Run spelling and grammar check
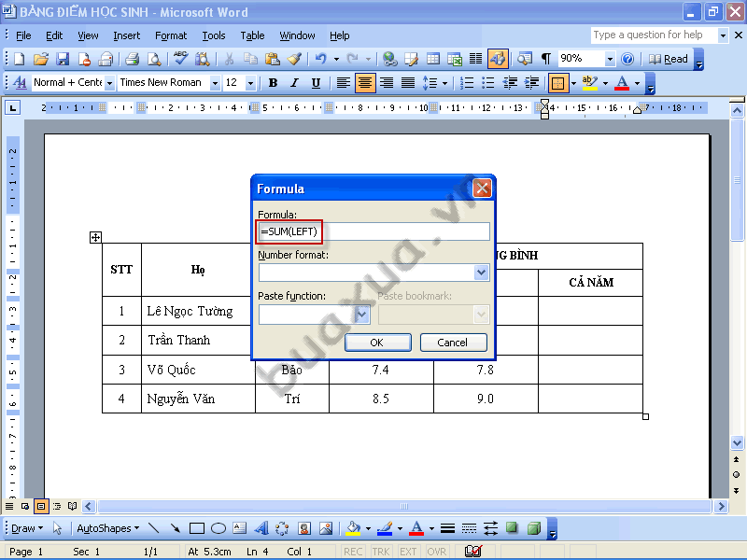The height and width of the screenshot is (560, 747). click(x=180, y=59)
